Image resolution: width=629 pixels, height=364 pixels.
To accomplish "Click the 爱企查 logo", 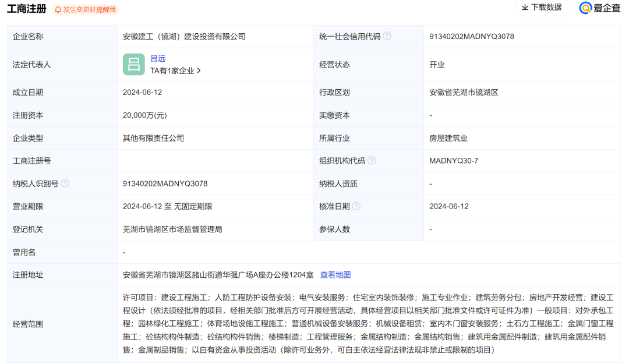I will [x=599, y=8].
